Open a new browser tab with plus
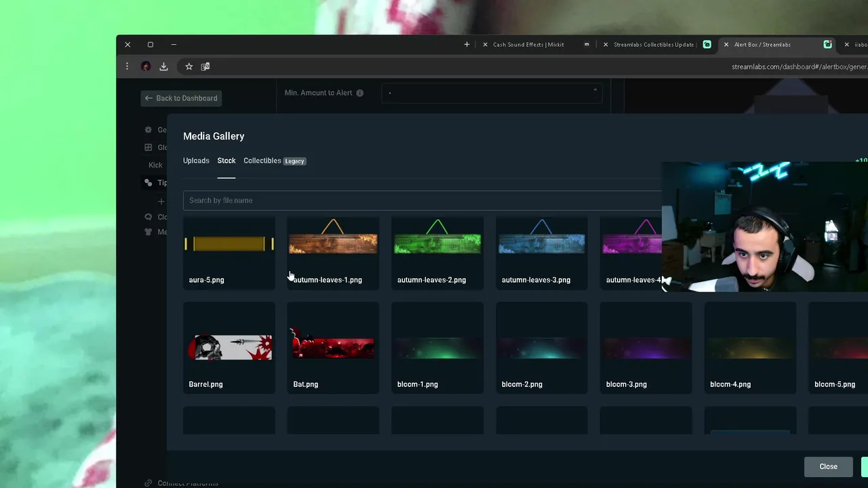The image size is (868, 488). click(467, 45)
